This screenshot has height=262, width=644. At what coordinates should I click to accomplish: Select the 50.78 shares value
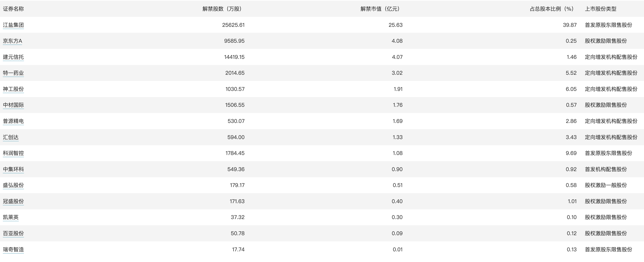click(x=238, y=233)
